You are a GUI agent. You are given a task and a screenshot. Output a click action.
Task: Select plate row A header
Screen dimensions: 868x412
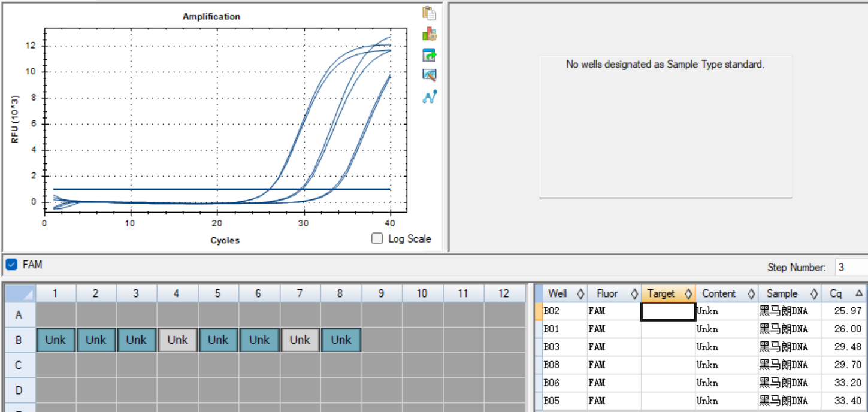(x=19, y=314)
